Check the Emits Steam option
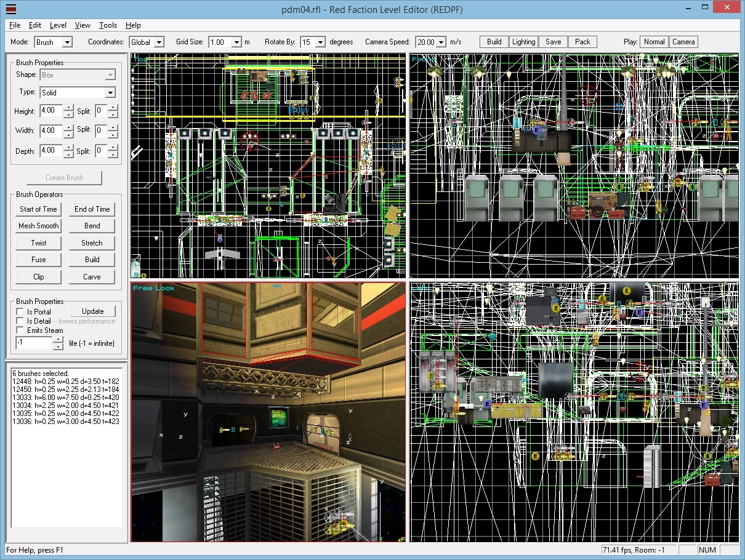Screen dimensions: 745x560 (x=20, y=330)
